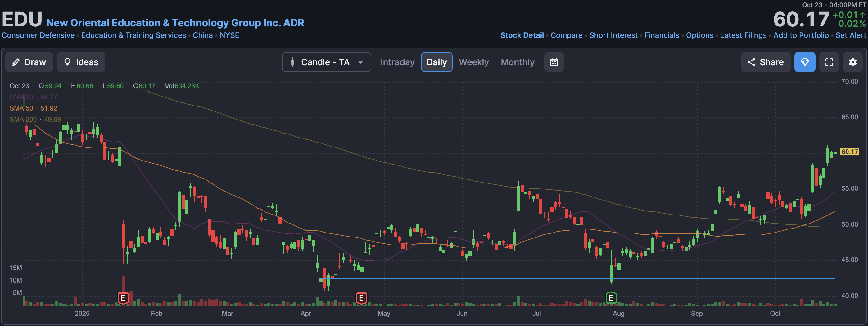Click the China country link
The height and width of the screenshot is (326, 868).
[x=202, y=35]
